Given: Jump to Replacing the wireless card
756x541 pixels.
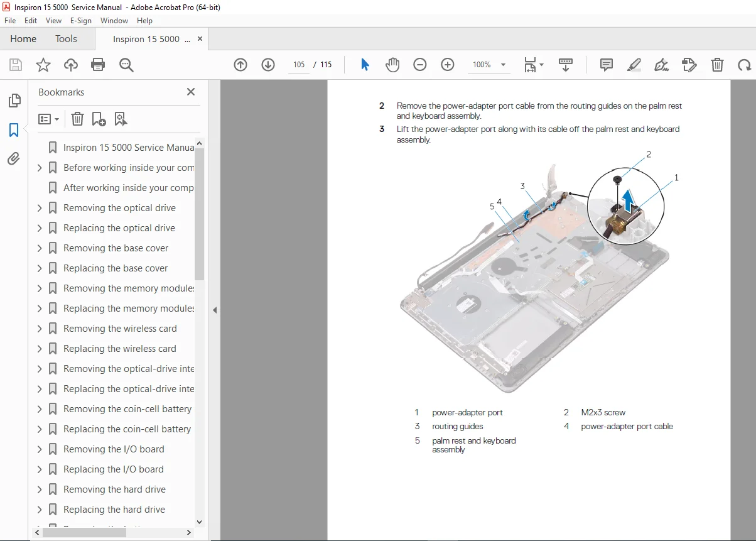Looking at the screenshot, I should pyautogui.click(x=119, y=349).
